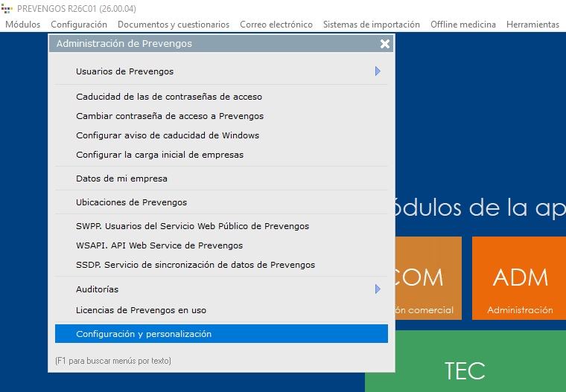Open the Offline medicina menu
566x392 pixels.
[462, 25]
